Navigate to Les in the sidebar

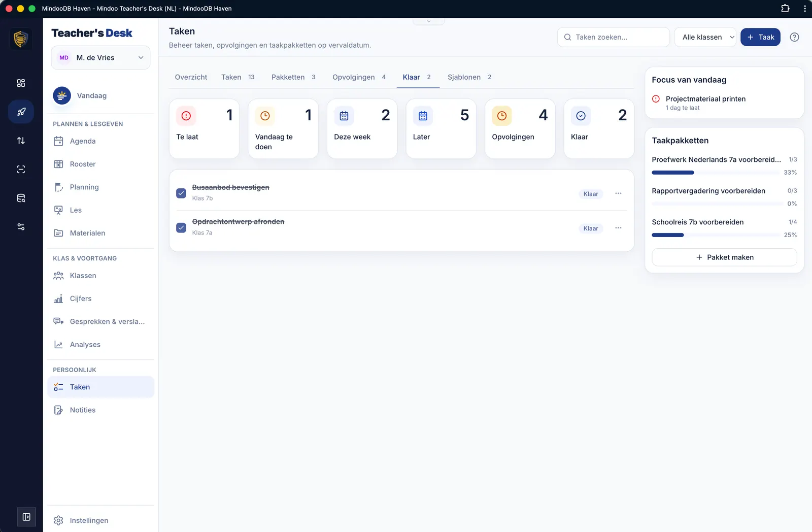click(x=100, y=210)
